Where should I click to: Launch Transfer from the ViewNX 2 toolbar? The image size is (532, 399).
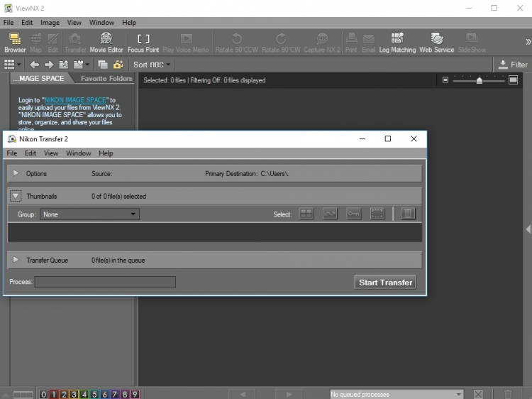pos(75,43)
